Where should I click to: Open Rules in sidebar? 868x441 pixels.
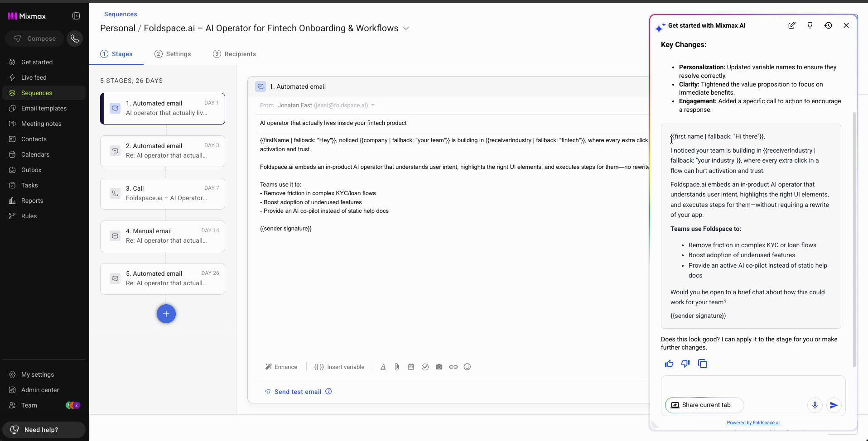tap(43, 216)
